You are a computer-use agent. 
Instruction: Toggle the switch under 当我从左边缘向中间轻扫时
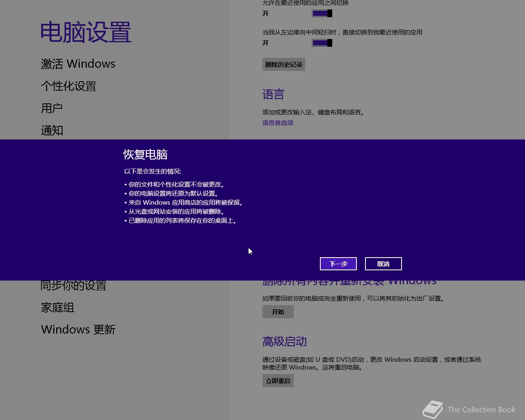tap(322, 43)
